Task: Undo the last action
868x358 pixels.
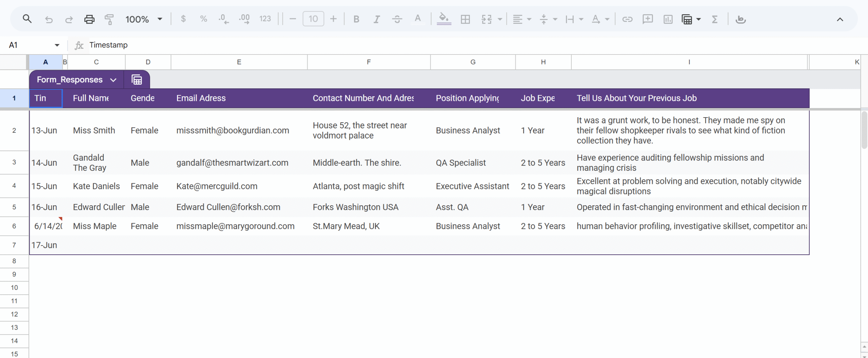Action: (x=49, y=19)
